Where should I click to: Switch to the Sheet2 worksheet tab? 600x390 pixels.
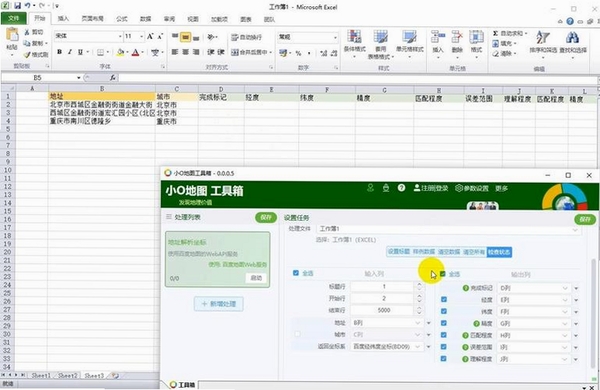tap(68, 376)
